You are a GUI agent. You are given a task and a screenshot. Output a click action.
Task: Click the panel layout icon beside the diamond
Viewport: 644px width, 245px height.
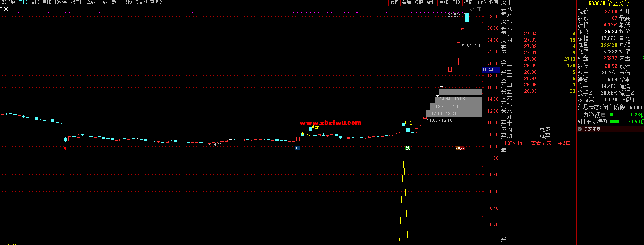[x=479, y=9]
